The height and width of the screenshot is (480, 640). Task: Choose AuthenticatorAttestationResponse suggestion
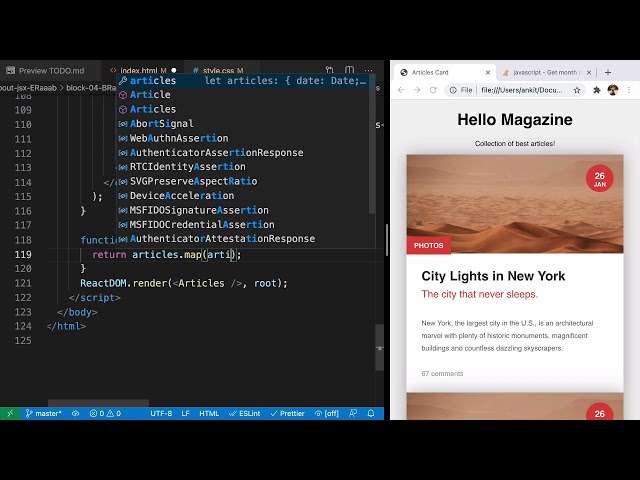(x=243, y=238)
